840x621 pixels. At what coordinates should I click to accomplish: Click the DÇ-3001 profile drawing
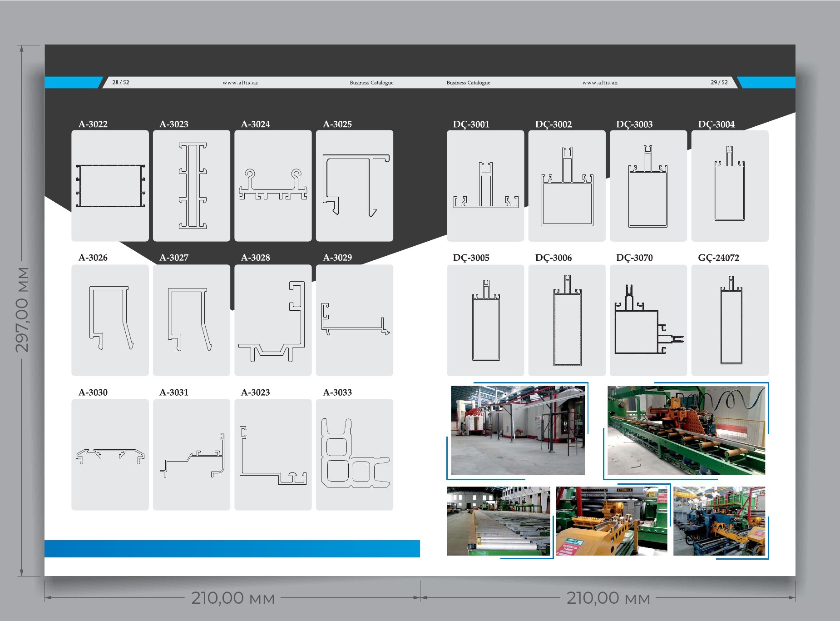click(485, 186)
